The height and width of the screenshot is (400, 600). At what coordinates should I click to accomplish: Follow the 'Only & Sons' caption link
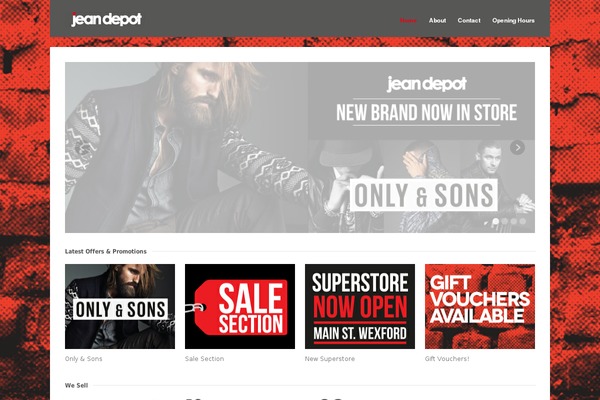pyautogui.click(x=83, y=359)
